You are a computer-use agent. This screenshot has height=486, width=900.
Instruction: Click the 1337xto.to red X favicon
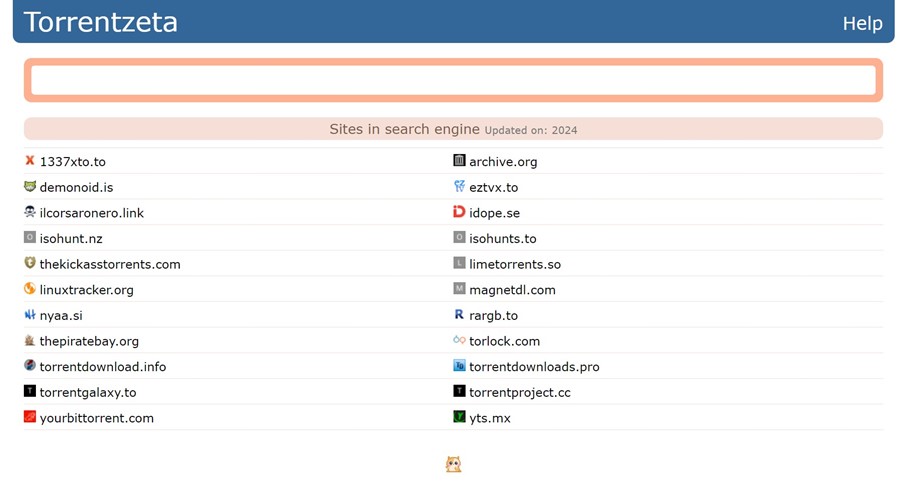[x=30, y=161]
